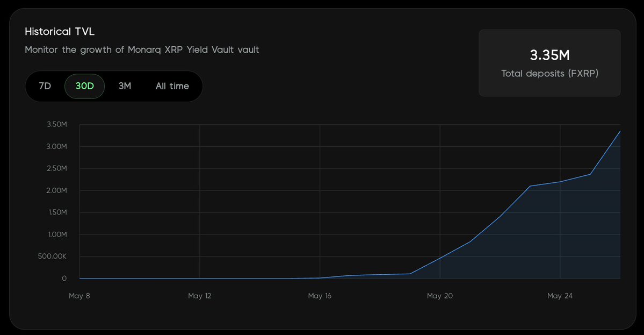
Task: Click the 3.35M total deposits value
Action: [549, 55]
